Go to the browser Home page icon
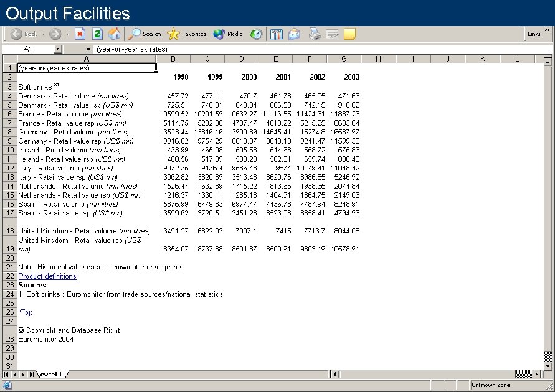The height and width of the screenshot is (392, 555). [x=115, y=34]
